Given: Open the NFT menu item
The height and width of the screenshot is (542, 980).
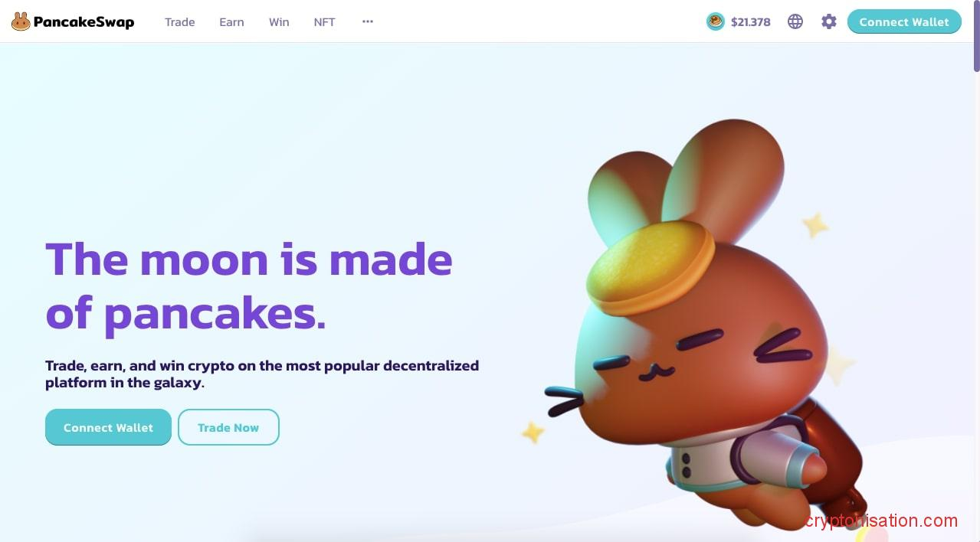Looking at the screenshot, I should point(325,21).
